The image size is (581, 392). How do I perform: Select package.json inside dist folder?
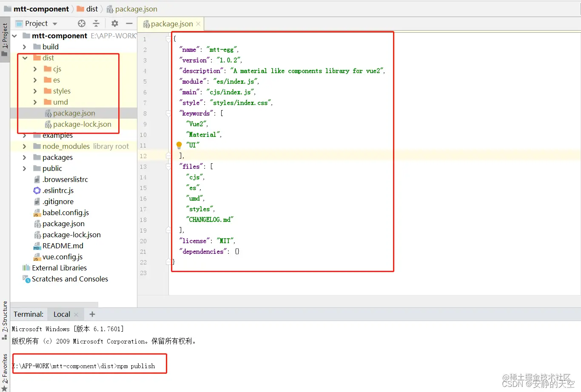74,113
